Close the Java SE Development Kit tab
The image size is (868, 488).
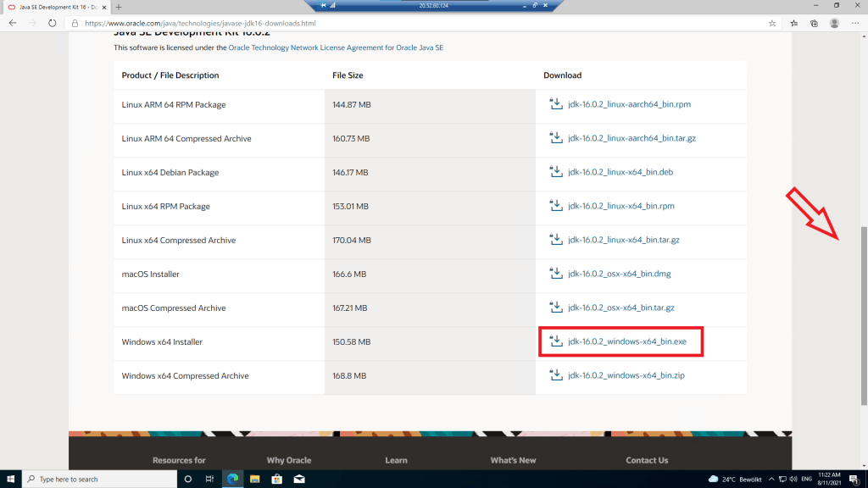click(104, 7)
